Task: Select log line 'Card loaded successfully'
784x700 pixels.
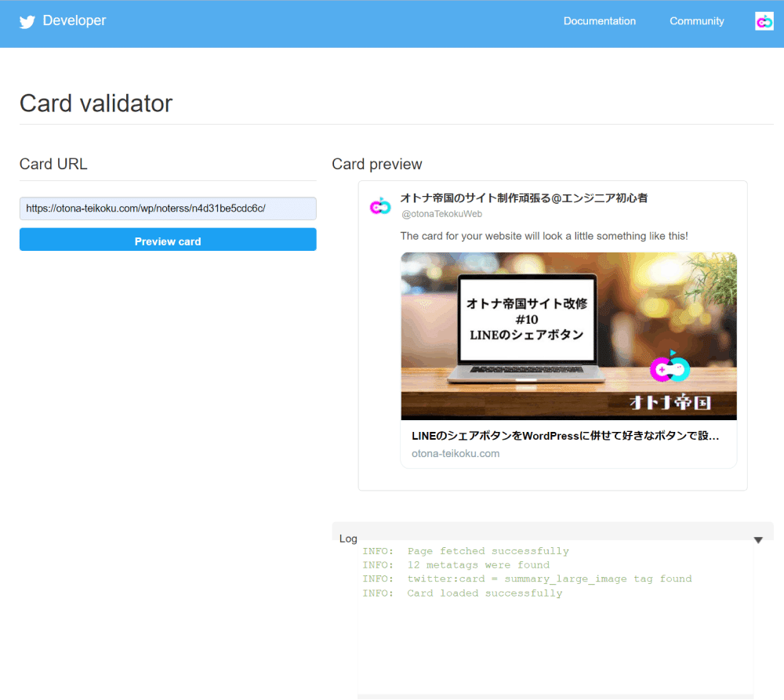Action: click(x=463, y=593)
